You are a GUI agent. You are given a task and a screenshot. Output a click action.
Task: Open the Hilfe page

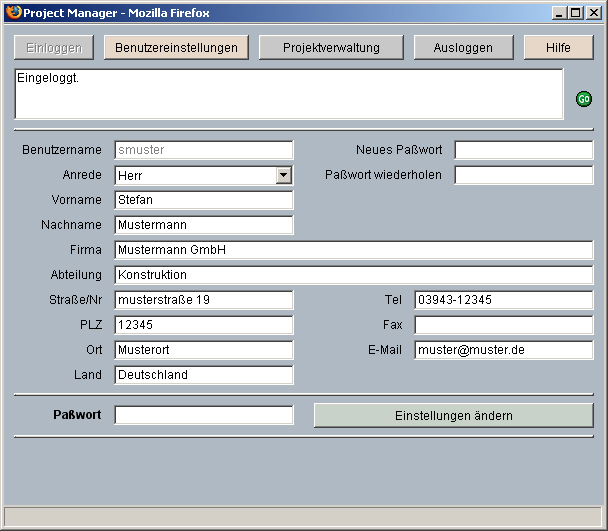click(558, 48)
